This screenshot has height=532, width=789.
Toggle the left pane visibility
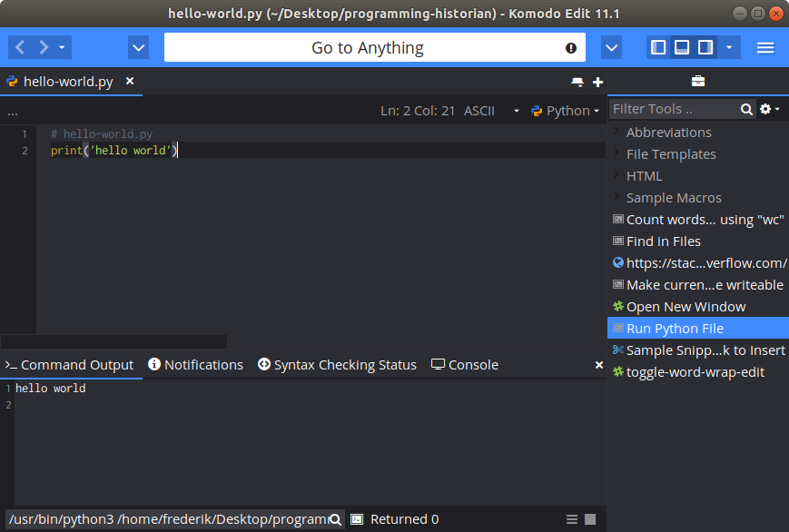(657, 46)
